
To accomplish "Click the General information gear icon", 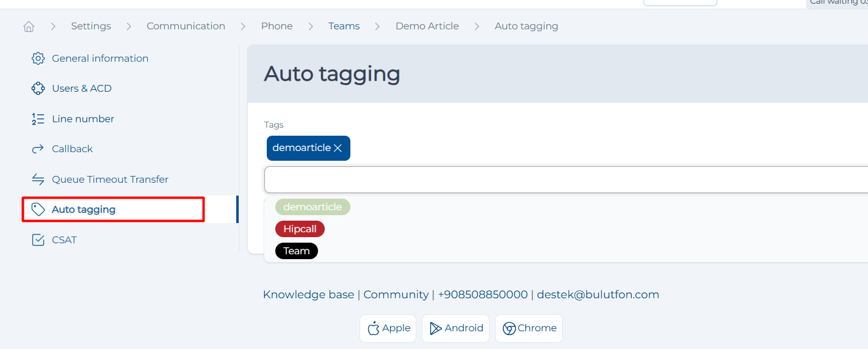I will click(38, 59).
